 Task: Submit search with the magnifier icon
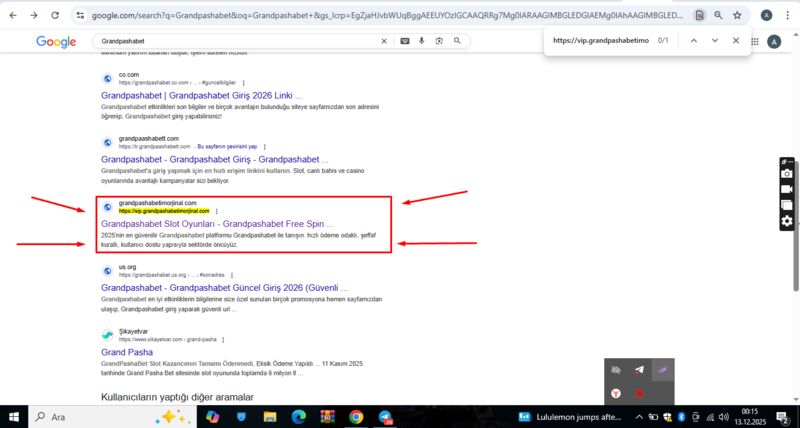pyautogui.click(x=457, y=41)
